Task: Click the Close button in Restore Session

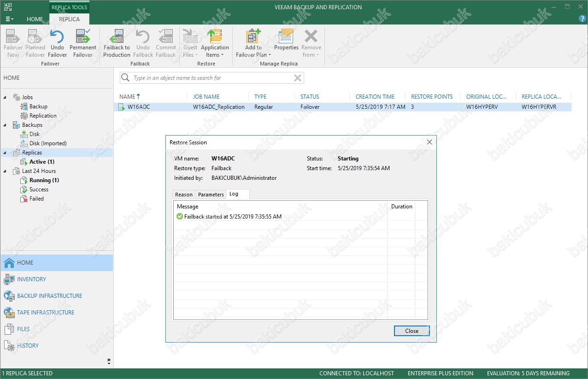Action: tap(412, 331)
